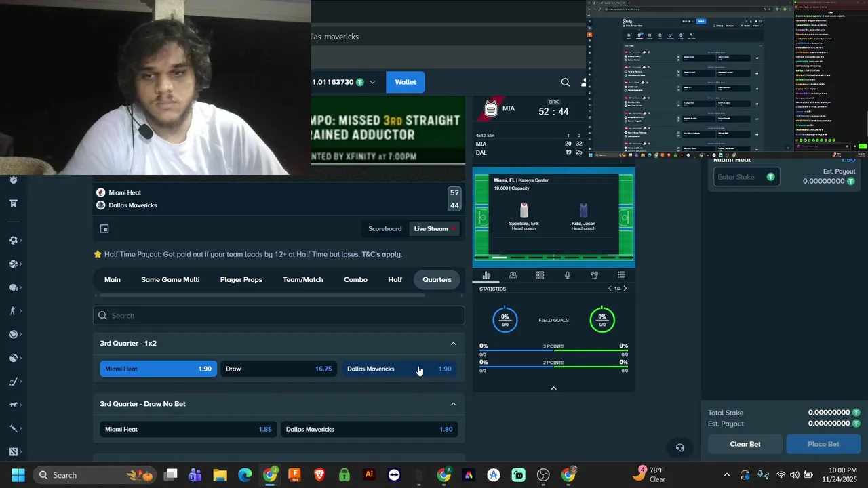Viewport: 868px width, 488px height.
Task: Select the list lines widget icon
Action: point(621,275)
